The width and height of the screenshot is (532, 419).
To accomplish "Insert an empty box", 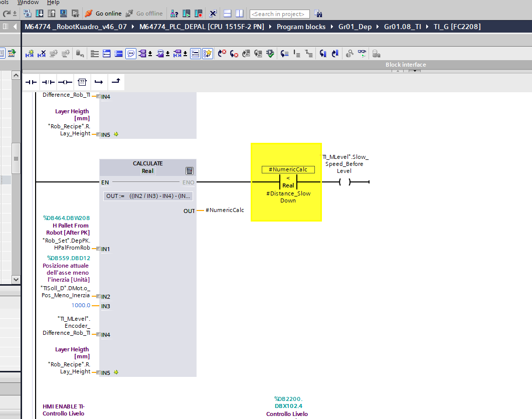I will [82, 82].
